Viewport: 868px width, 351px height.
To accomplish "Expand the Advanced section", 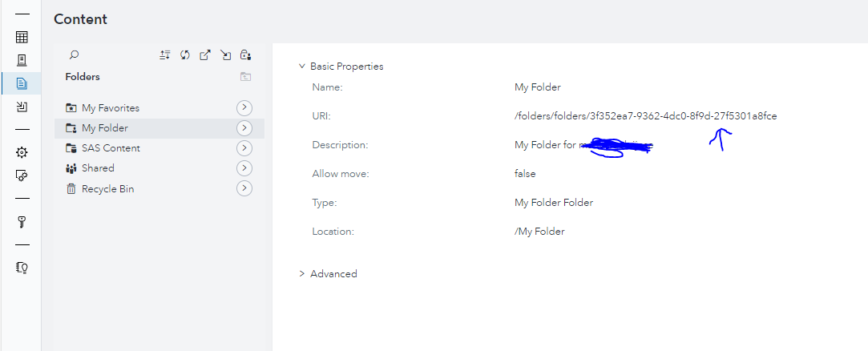I will (302, 274).
